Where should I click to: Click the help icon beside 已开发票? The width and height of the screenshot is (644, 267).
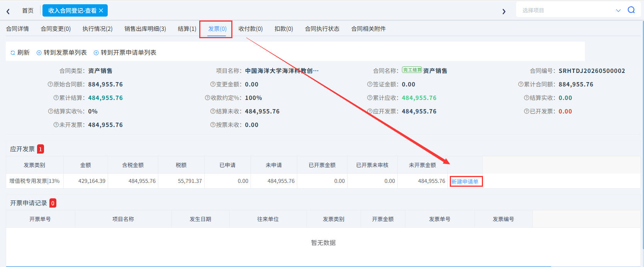pos(527,111)
